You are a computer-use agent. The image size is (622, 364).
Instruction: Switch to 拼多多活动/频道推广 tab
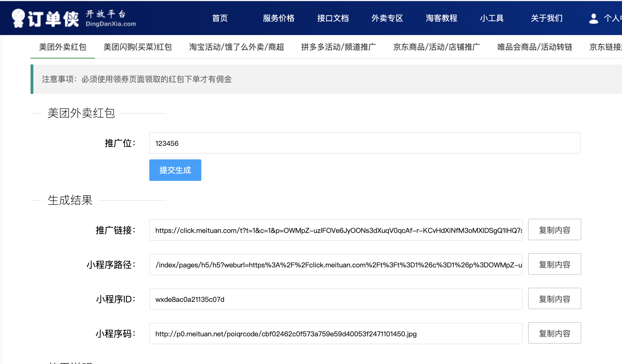(x=338, y=47)
